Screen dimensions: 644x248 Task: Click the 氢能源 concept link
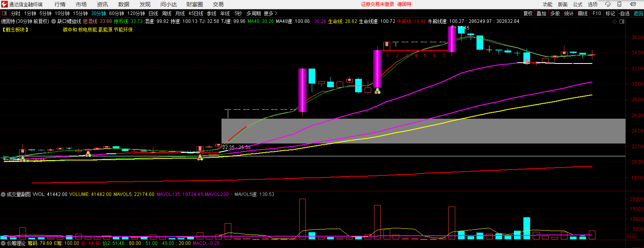coord(106,30)
